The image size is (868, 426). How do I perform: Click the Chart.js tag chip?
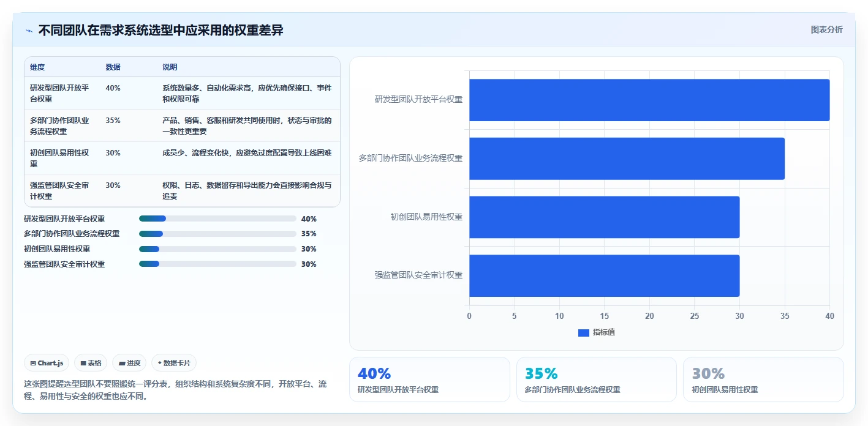[x=47, y=363]
